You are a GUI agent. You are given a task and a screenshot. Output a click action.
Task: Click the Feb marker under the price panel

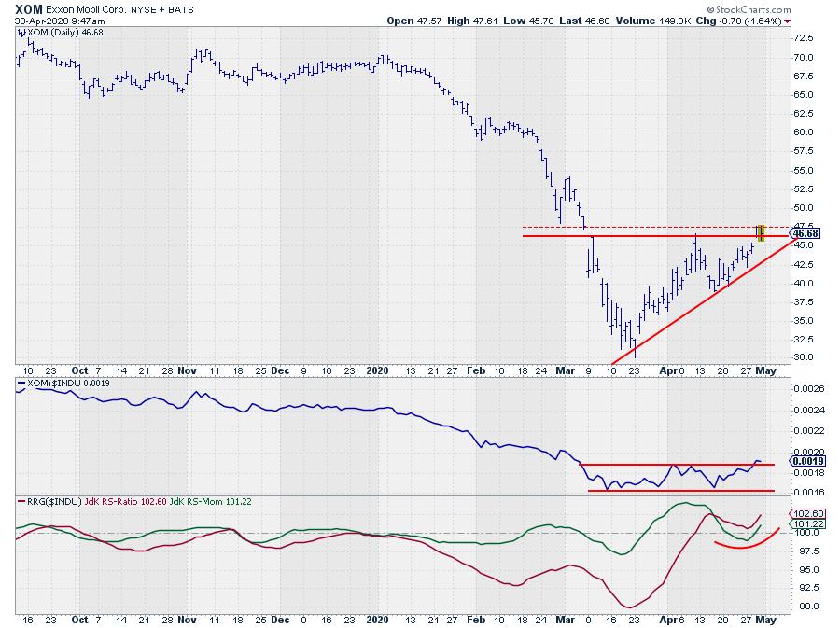coord(476,370)
